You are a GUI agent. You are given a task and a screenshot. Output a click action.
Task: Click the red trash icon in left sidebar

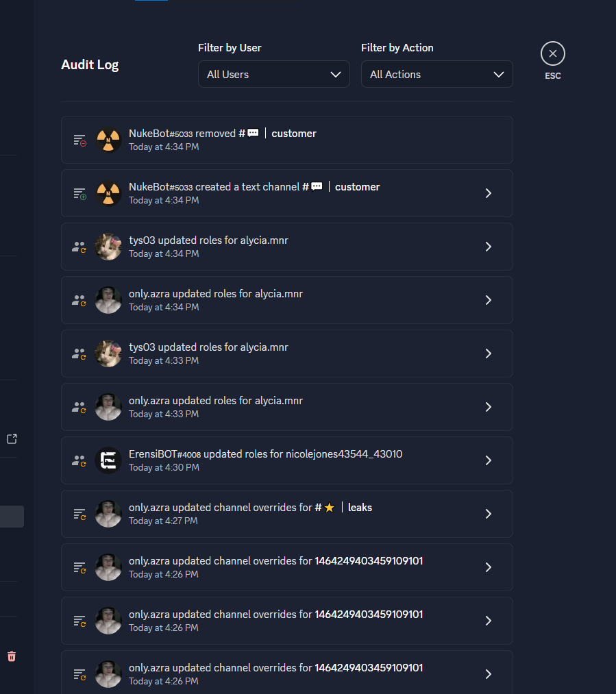pyautogui.click(x=12, y=656)
